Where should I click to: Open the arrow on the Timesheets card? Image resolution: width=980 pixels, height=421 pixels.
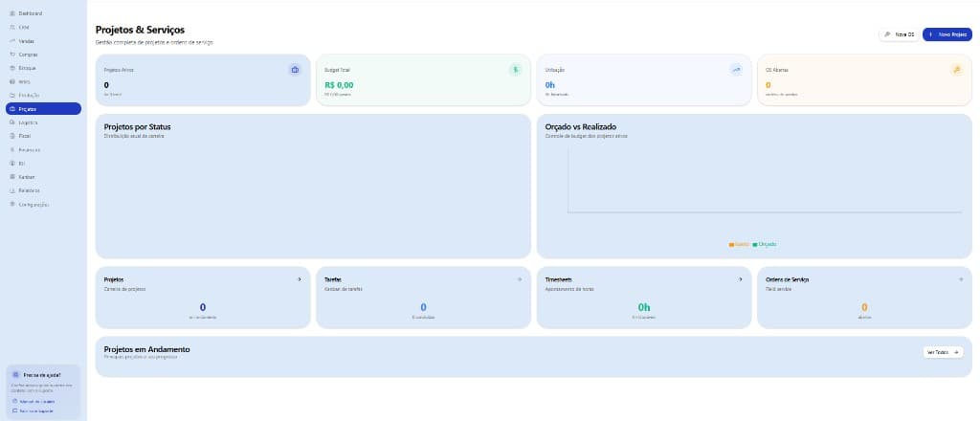click(x=741, y=279)
